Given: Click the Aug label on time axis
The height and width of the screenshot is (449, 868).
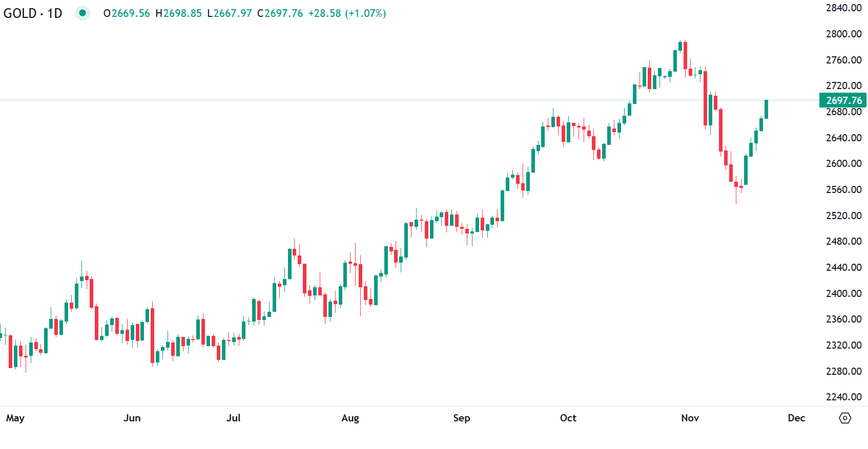Looking at the screenshot, I should (x=350, y=418).
